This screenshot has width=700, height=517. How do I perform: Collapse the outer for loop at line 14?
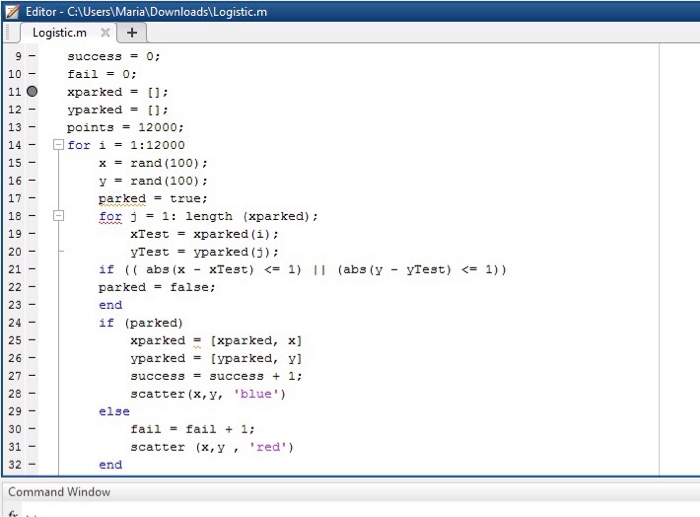58,145
